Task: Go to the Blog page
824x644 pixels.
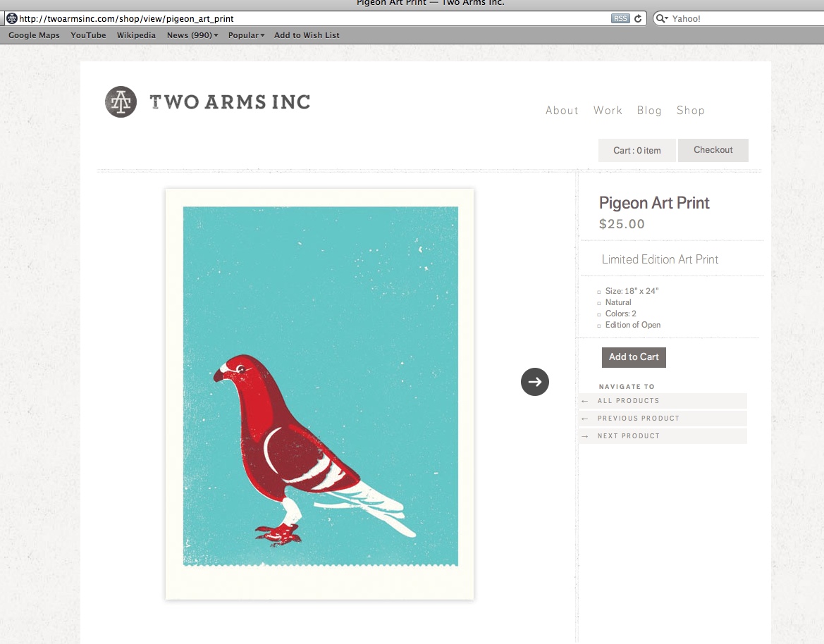Action: tap(649, 111)
